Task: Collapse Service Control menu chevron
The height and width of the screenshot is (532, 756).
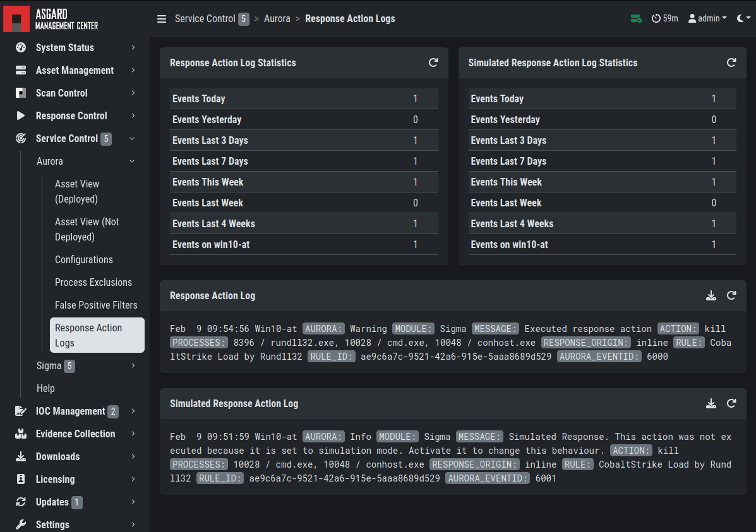Action: 132,139
